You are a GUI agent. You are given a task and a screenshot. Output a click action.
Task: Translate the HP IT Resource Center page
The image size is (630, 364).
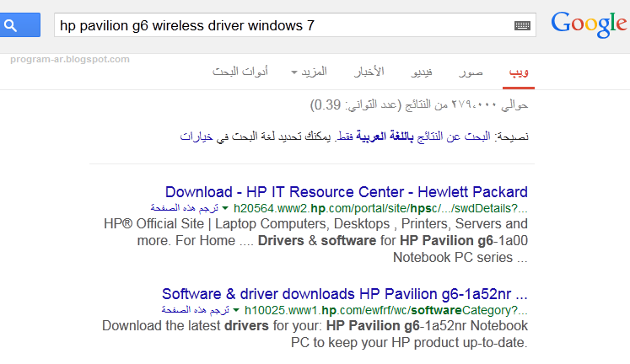(x=185, y=208)
